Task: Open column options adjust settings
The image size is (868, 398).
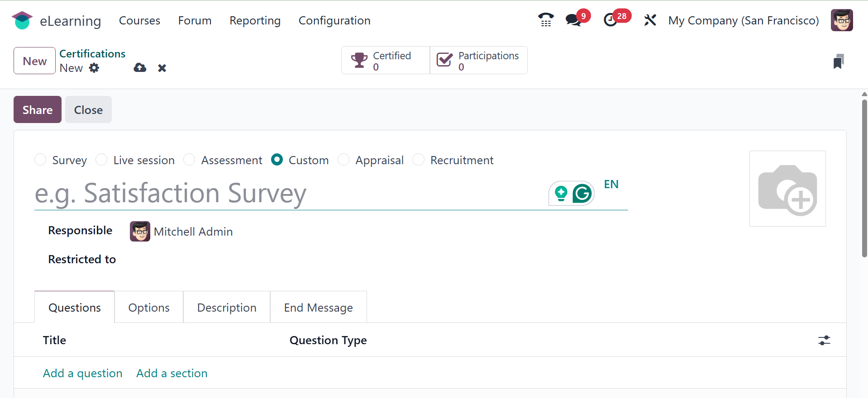Action: (x=824, y=340)
